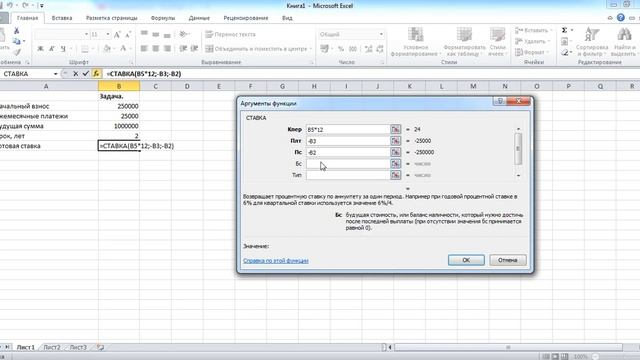The image size is (640, 360).
Task: Open font size dropdown showing 11
Action: [108, 35]
